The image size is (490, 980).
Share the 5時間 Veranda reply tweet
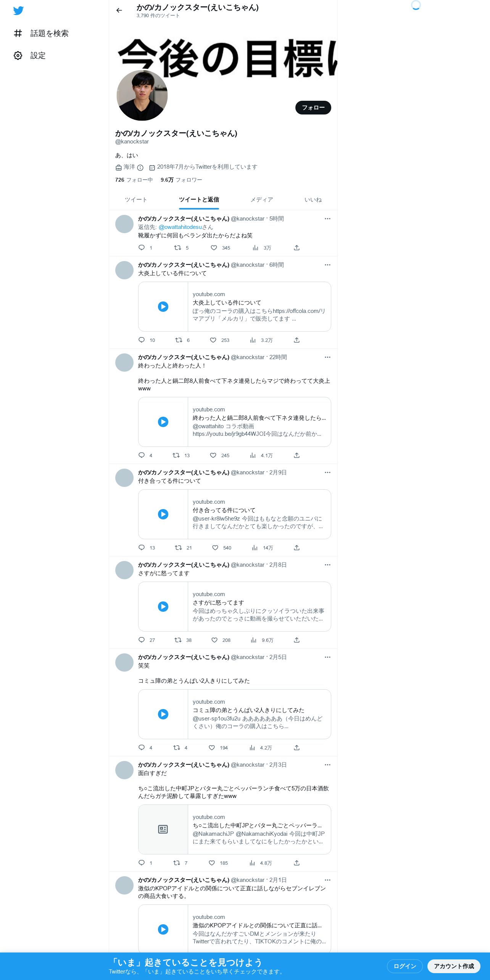(x=297, y=248)
